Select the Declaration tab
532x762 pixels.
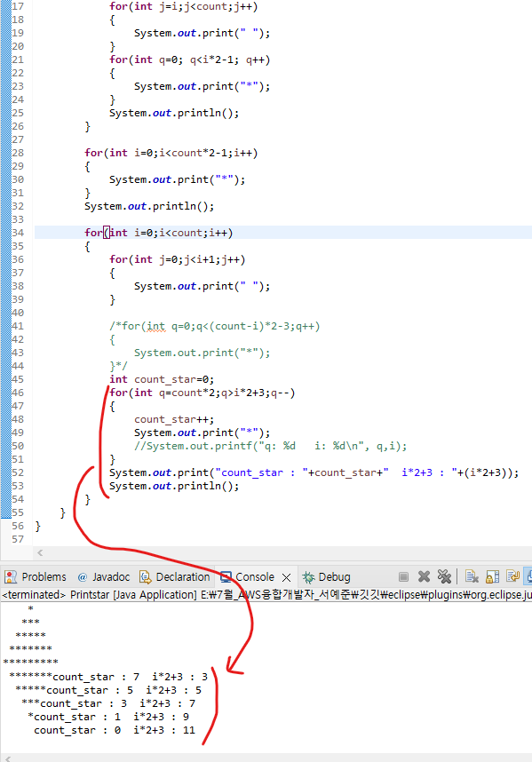(175, 577)
